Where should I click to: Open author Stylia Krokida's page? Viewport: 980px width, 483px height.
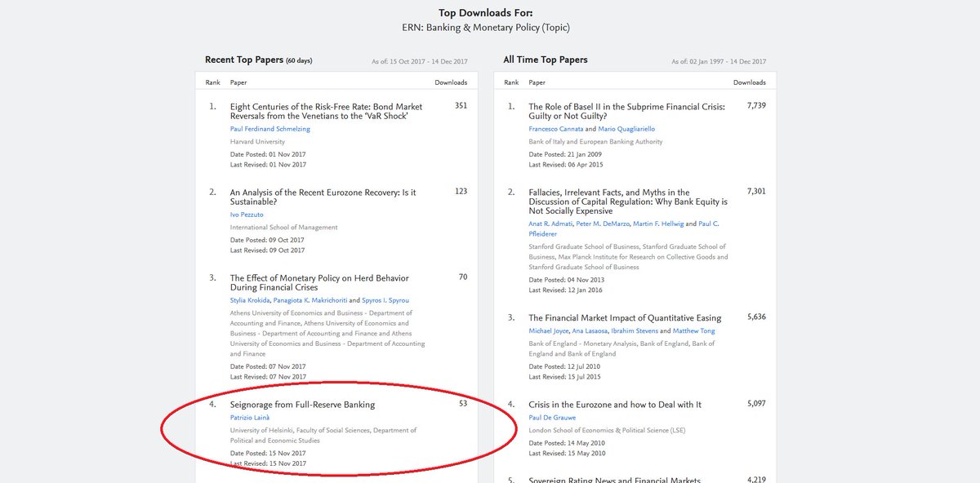[x=250, y=300]
